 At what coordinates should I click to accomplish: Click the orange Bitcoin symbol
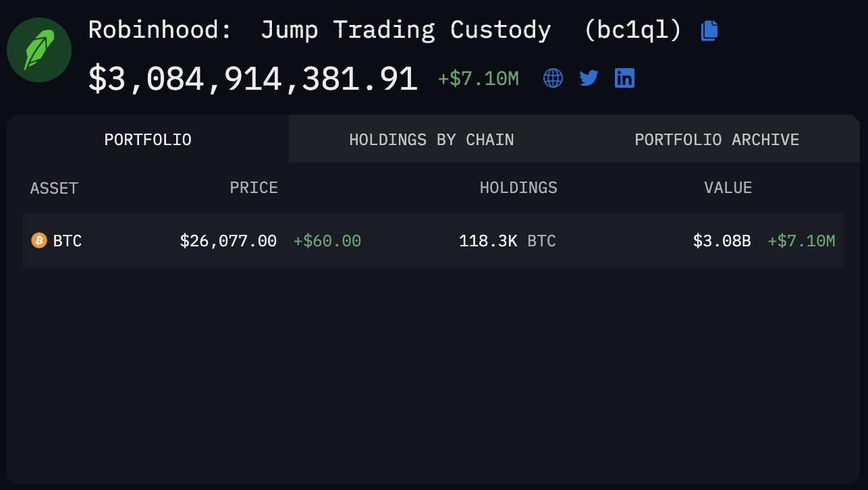click(39, 240)
